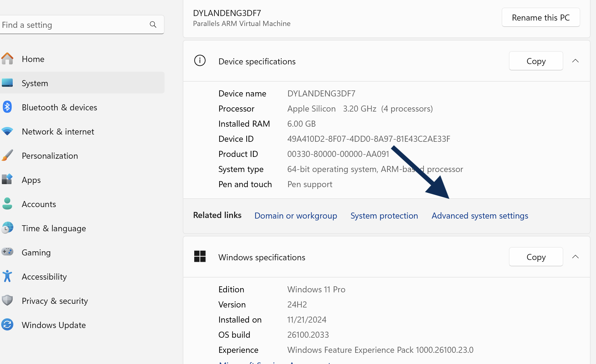Screen dimensions: 596x364
Task: Select the Gaming controller icon
Action: (7, 252)
